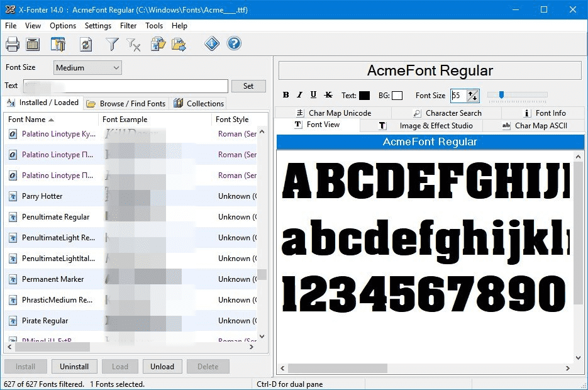
Task: Click the Palatino Linotype Ky... OpenType icon
Action: [13, 134]
